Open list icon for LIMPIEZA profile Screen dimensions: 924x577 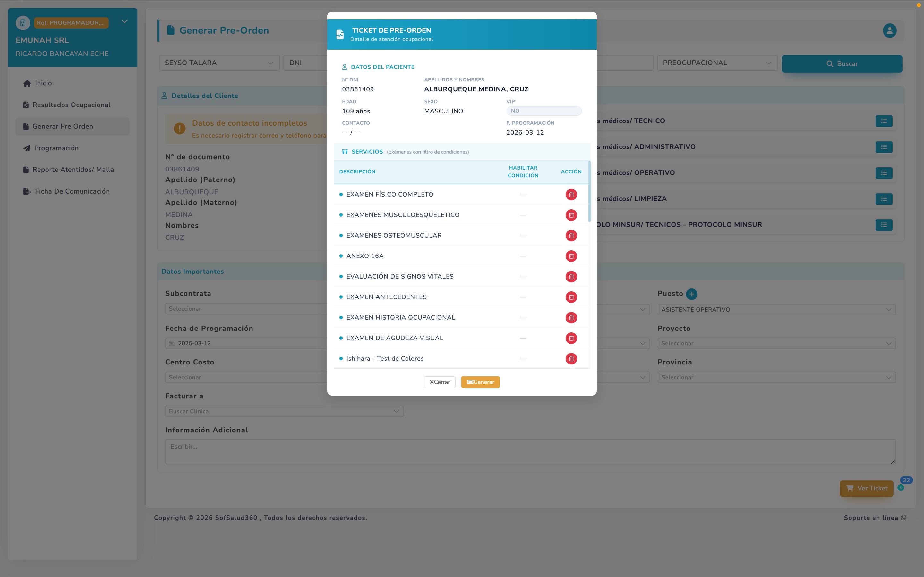(x=884, y=199)
